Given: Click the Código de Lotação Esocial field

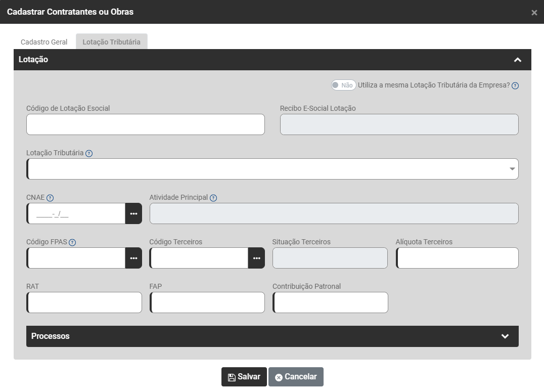Looking at the screenshot, I should point(146,124).
